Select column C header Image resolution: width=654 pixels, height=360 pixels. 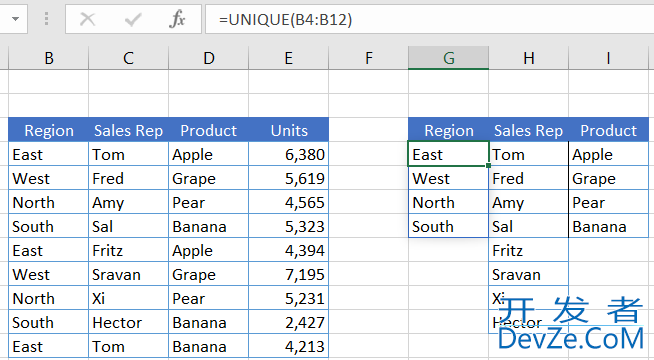coord(128,58)
